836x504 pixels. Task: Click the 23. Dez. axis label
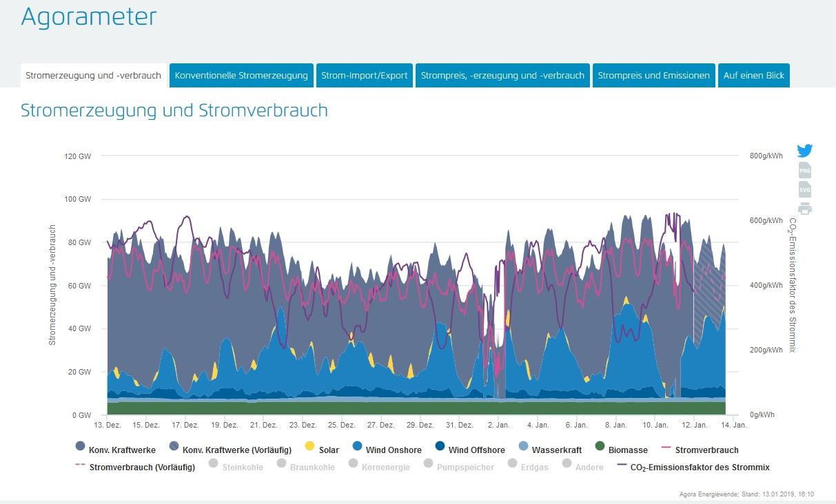point(303,425)
